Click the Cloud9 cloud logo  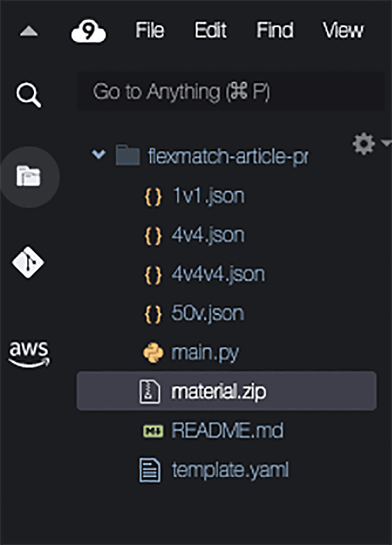click(x=88, y=30)
